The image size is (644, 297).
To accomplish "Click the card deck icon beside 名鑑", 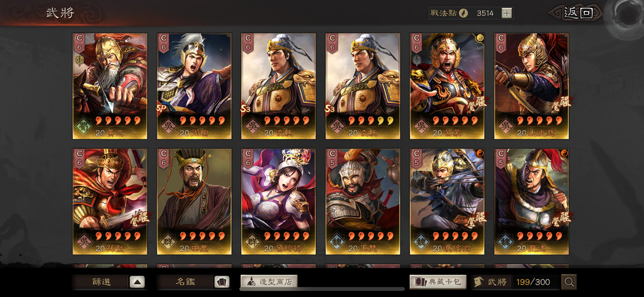I will tap(222, 282).
